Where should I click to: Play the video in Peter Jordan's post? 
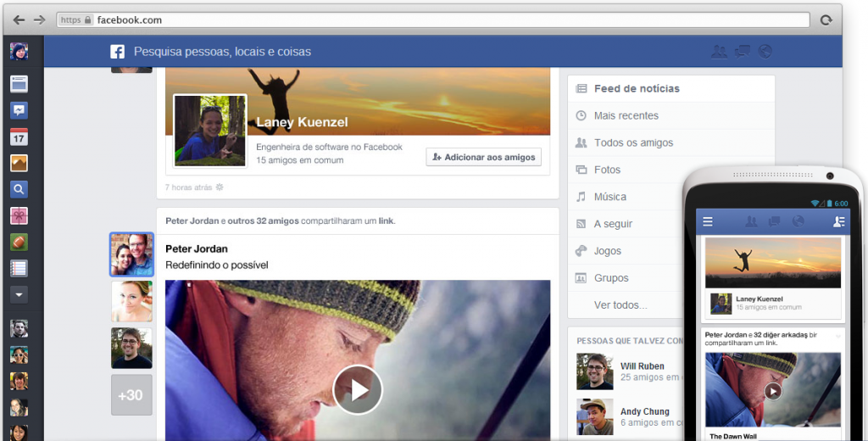click(358, 389)
